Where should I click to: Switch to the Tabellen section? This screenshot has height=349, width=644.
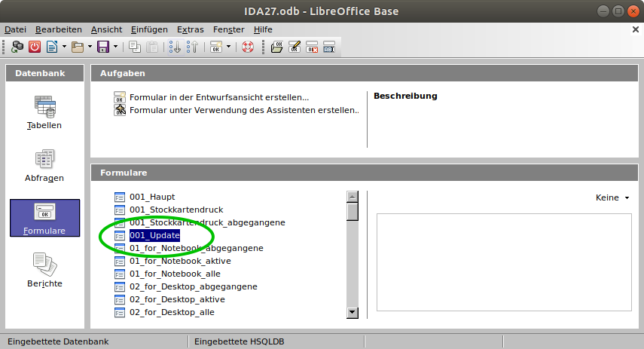[x=44, y=112]
